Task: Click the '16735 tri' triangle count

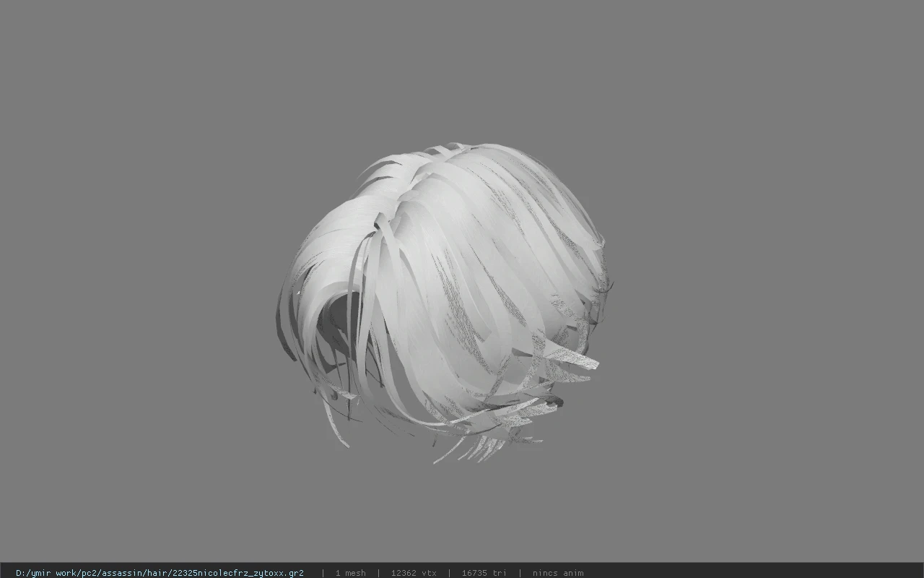Action: coord(484,573)
